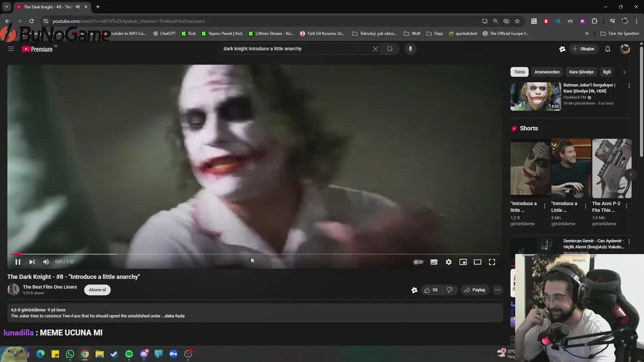This screenshot has width=644, height=362.
Task: Open the ChatGPT bookmark
Action: point(165,34)
